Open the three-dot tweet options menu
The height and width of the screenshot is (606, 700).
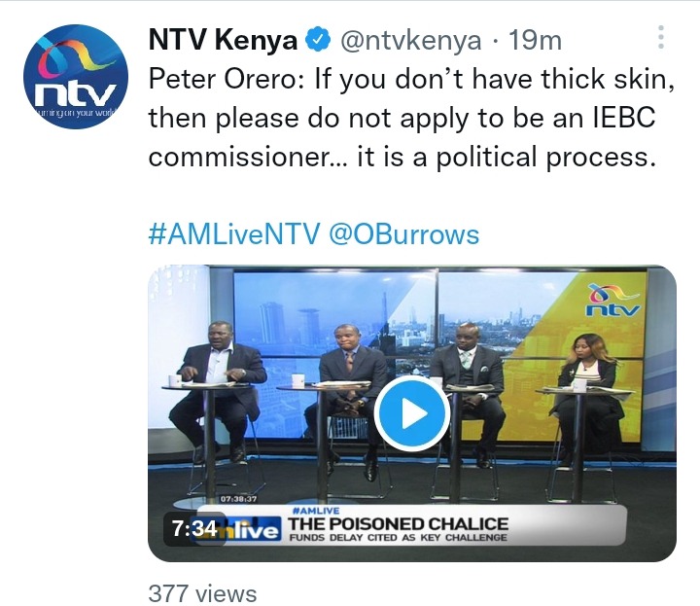[x=661, y=37]
